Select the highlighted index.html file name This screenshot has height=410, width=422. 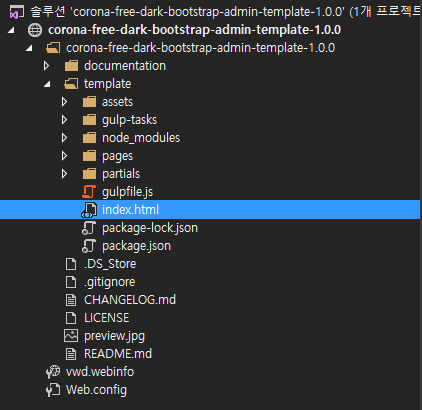pyautogui.click(x=130, y=210)
